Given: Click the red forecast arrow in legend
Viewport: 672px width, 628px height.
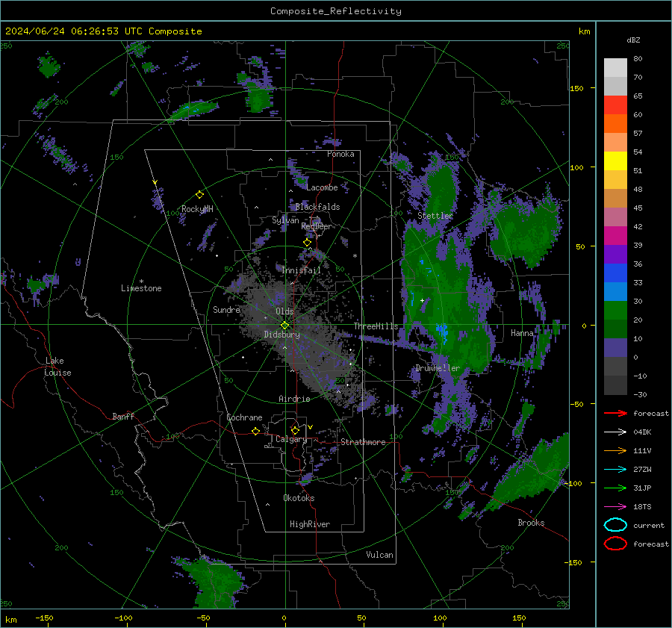Looking at the screenshot, I should click(615, 413).
